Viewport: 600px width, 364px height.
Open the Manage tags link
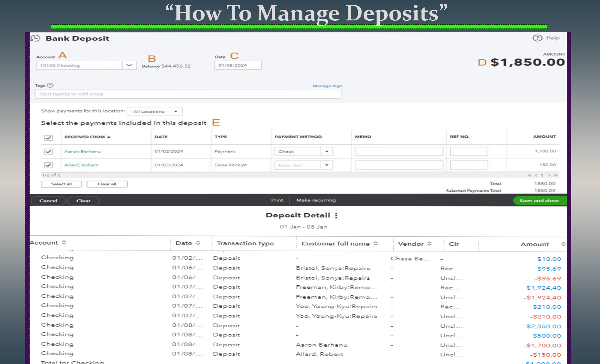click(x=327, y=86)
